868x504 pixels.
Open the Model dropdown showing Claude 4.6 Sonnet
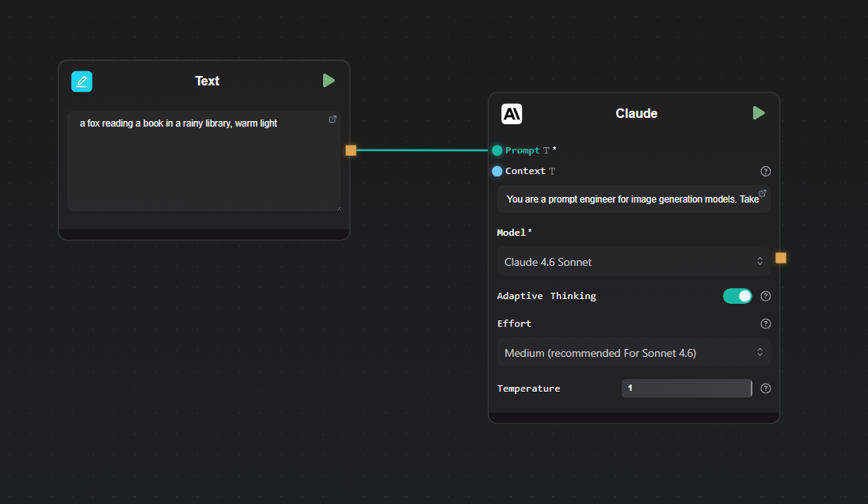634,261
